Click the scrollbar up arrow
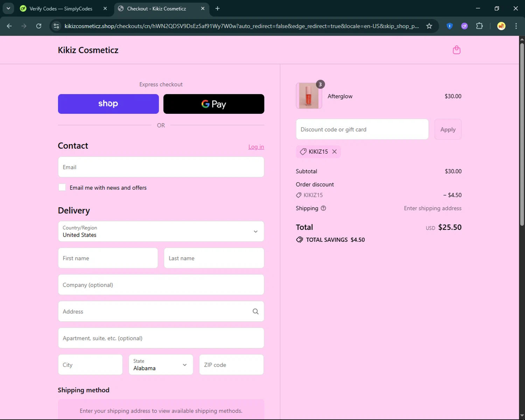This screenshot has width=525, height=420. coord(522,39)
